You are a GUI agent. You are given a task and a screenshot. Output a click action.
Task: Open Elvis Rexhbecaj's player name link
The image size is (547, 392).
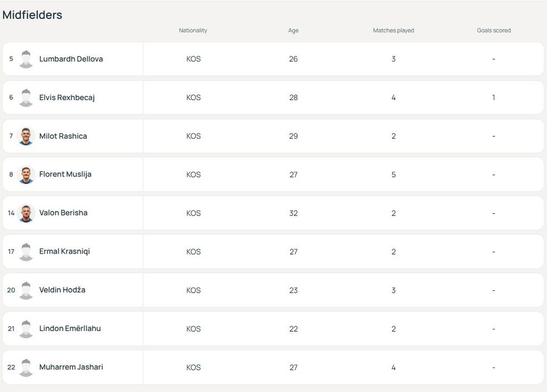67,98
